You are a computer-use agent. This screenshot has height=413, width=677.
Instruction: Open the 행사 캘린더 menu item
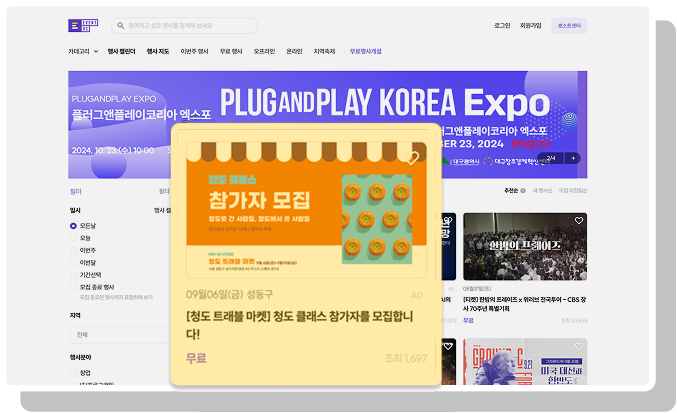(121, 51)
